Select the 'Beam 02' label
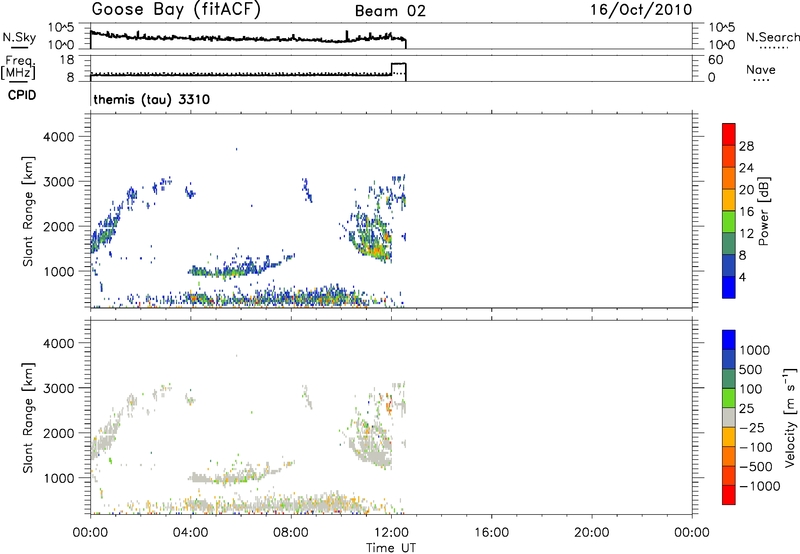This screenshot has height=554, width=800. 390,11
